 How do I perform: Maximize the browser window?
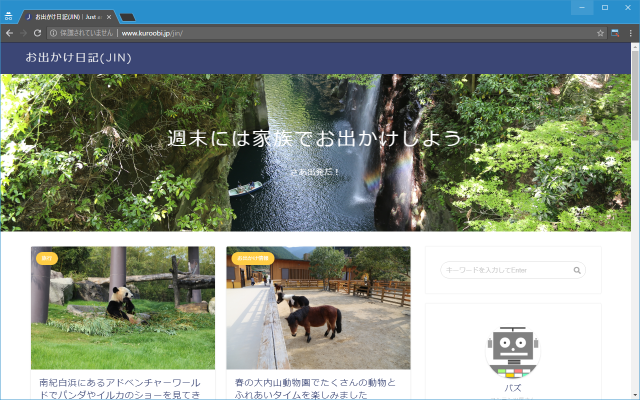[605, 7]
